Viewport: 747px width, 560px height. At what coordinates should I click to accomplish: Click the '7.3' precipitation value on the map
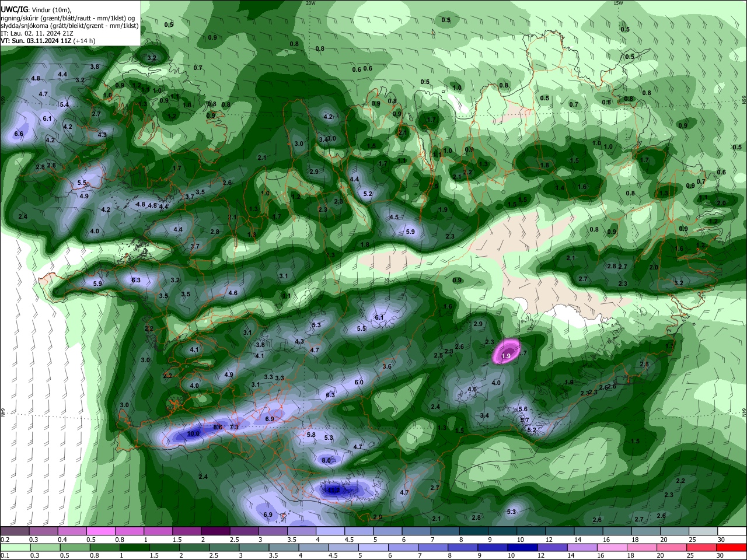(234, 427)
